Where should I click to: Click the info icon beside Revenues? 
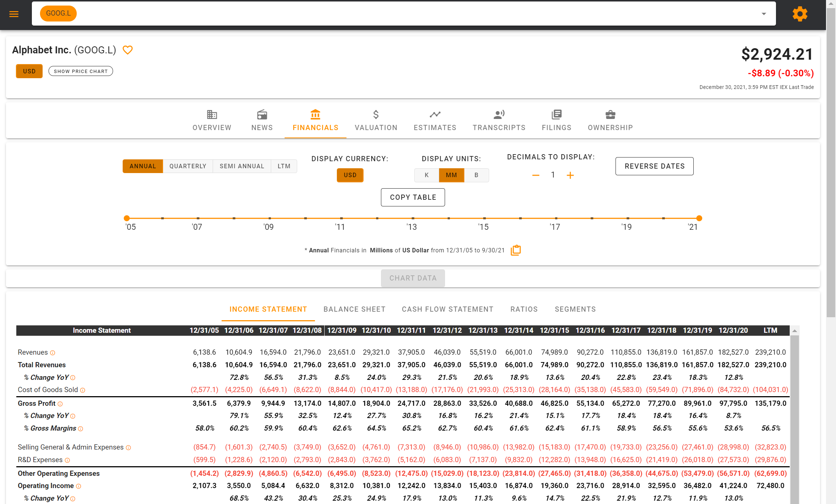[x=53, y=353]
